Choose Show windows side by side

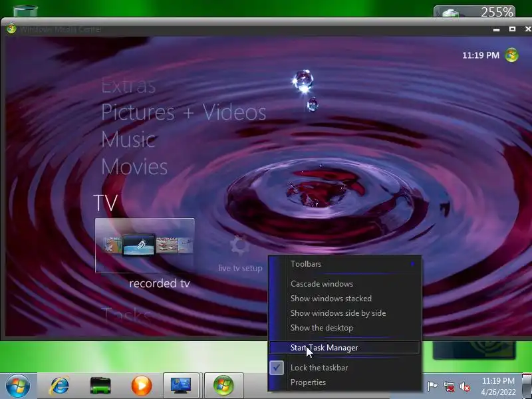[344, 313]
